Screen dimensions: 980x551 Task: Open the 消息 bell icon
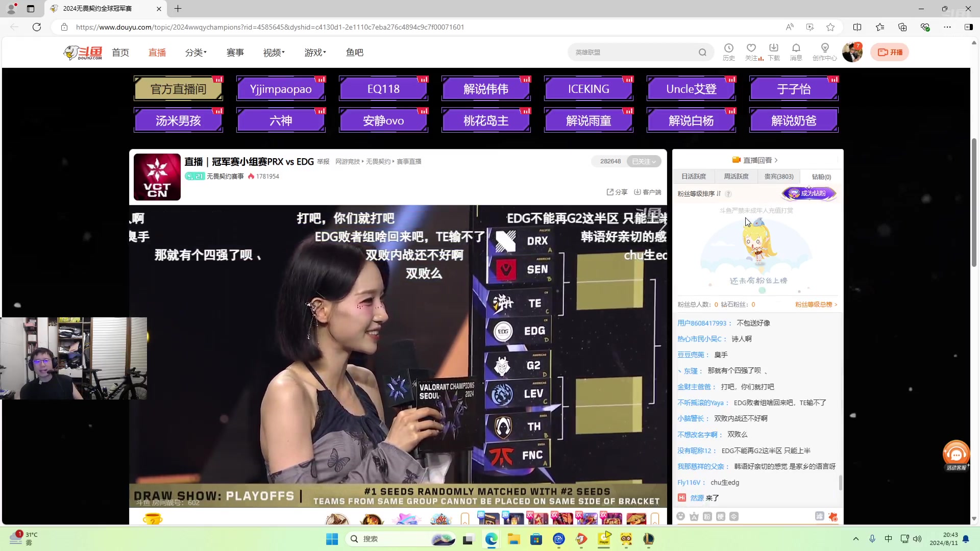coord(796,52)
